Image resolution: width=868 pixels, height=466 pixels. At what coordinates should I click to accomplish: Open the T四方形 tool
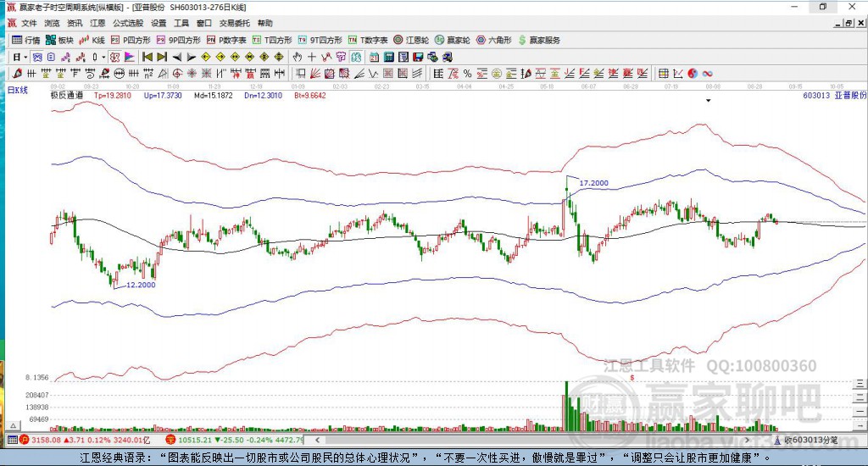coord(272,41)
